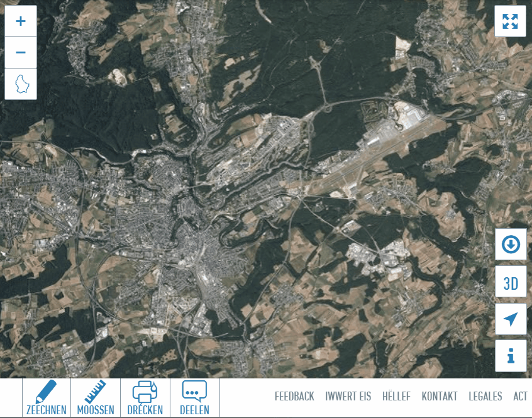Toggle fullscreen mode with expand arrows
Image resolution: width=532 pixels, height=418 pixels.
[511, 21]
